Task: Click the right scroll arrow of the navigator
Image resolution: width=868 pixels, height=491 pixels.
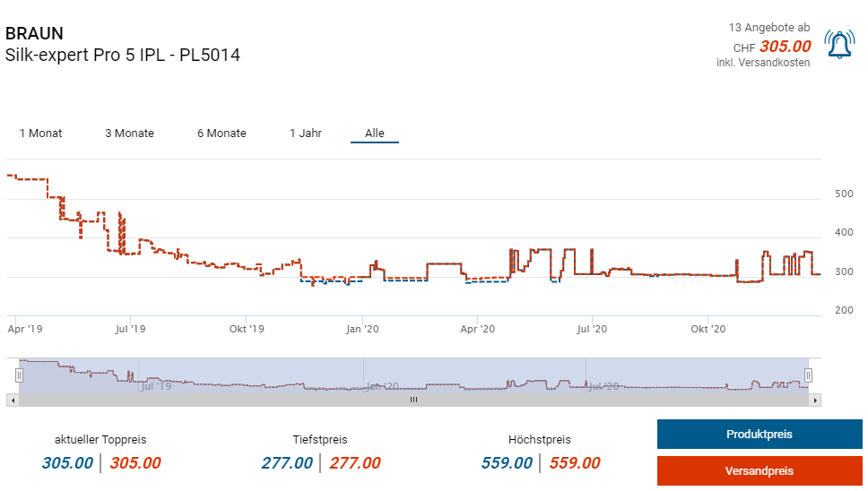Action: (814, 400)
